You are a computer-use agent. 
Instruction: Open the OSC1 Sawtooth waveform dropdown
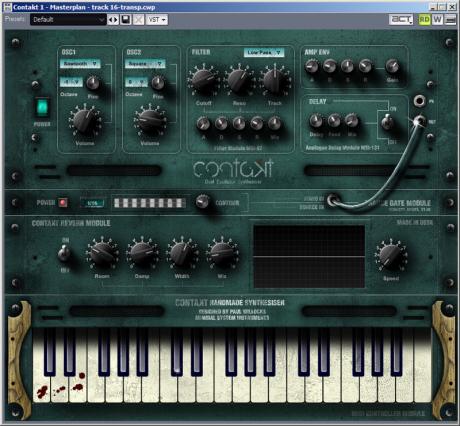pos(80,63)
